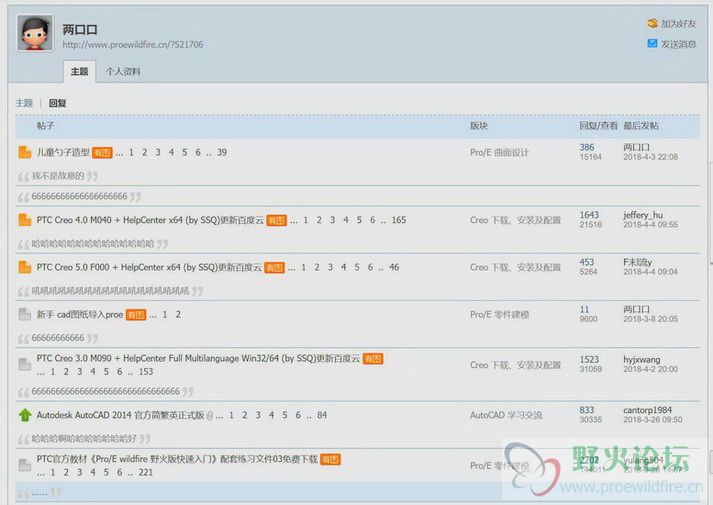The width and height of the screenshot is (713, 505).
Task: Open the PTC Creo 3.0 M090 thread
Action: 198,358
